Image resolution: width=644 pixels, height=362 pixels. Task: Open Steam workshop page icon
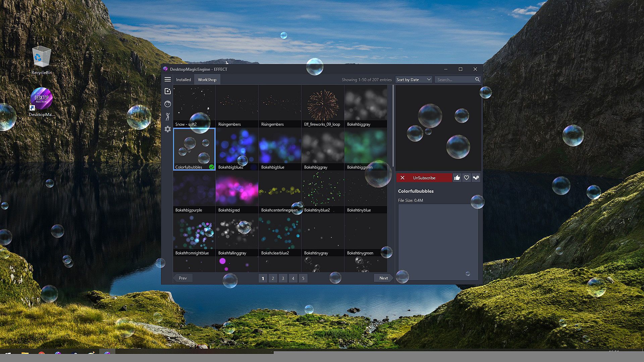[x=476, y=178]
